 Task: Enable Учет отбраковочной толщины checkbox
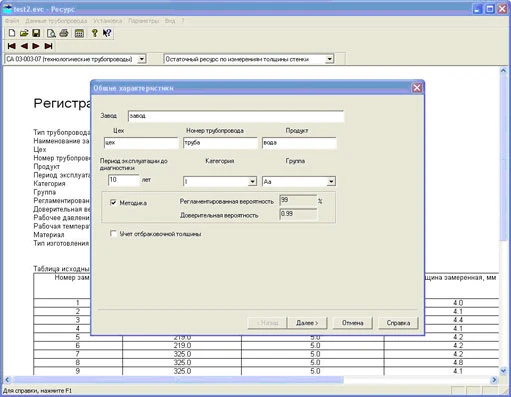[x=113, y=233]
